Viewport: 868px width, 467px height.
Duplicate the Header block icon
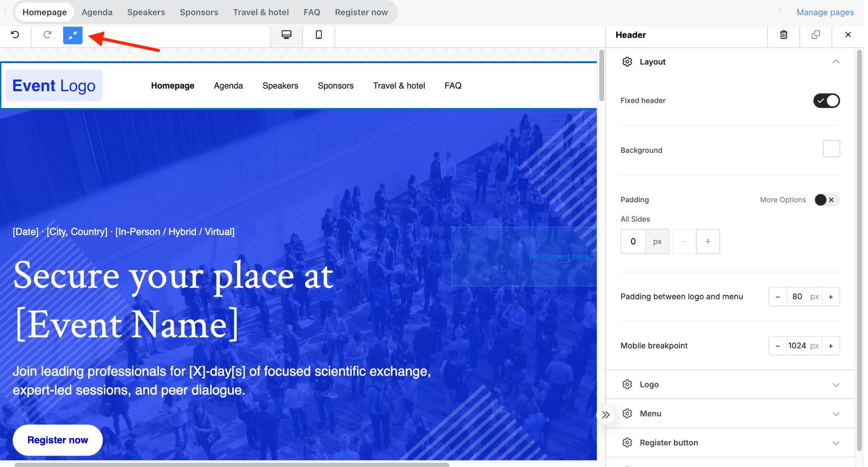pyautogui.click(x=816, y=35)
